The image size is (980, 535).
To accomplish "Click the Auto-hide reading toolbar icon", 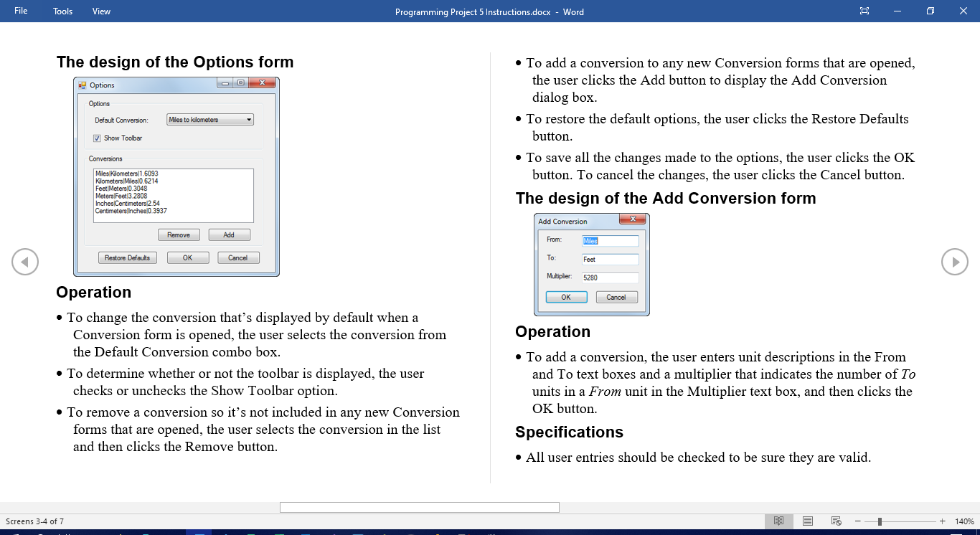I will point(864,11).
